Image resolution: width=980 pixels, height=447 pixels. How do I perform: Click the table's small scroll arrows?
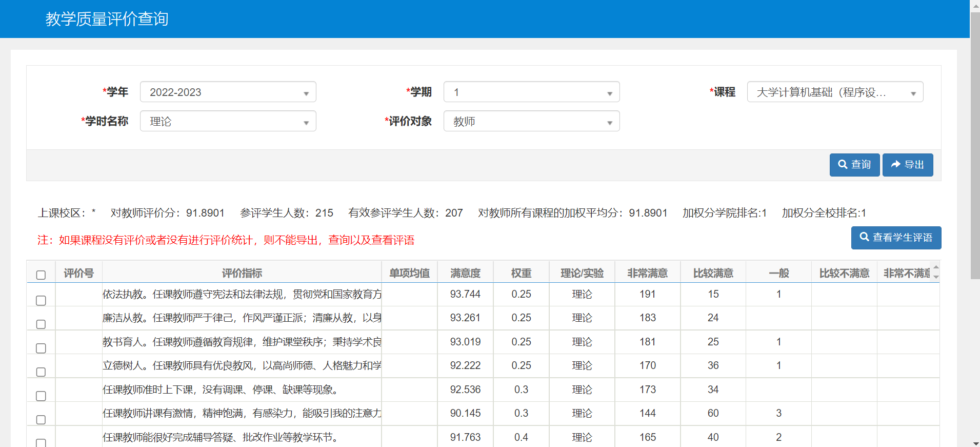pos(936,271)
